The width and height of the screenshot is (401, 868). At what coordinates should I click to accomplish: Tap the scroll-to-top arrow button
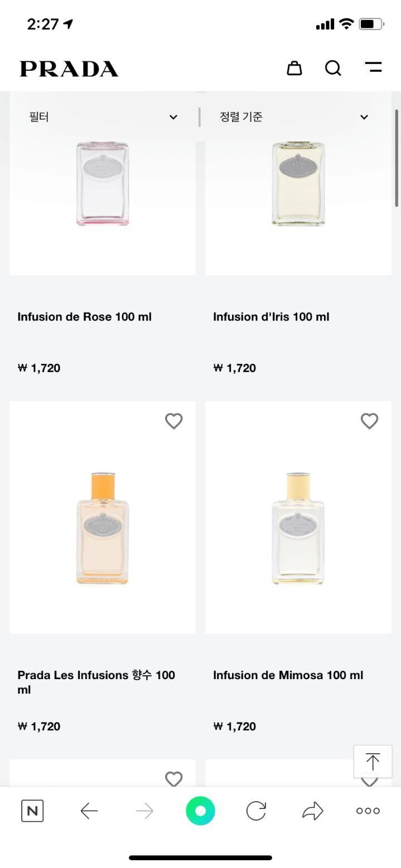click(x=373, y=761)
